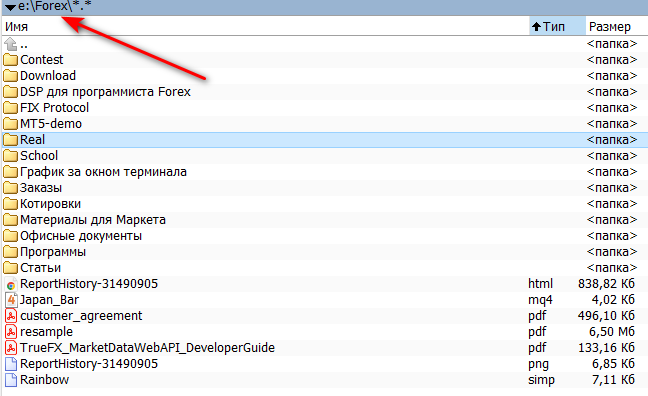Select the School folder icon
The image size is (648, 396).
coord(11,156)
